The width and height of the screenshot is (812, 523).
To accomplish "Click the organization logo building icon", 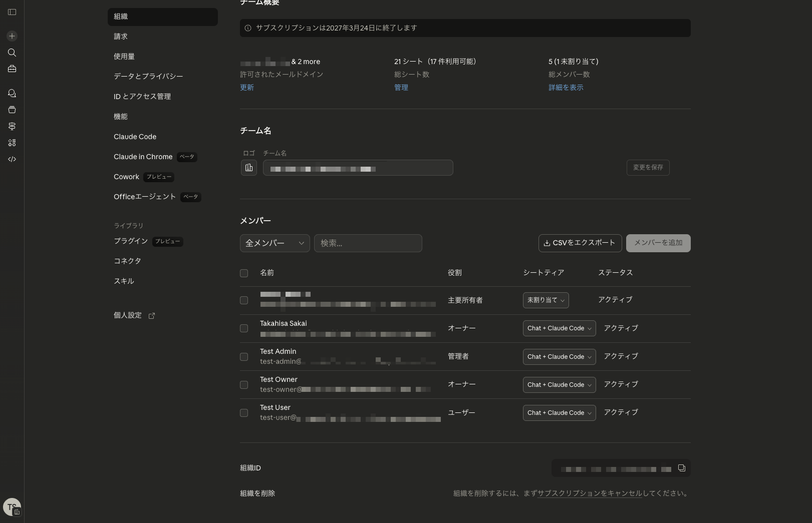I will (249, 168).
